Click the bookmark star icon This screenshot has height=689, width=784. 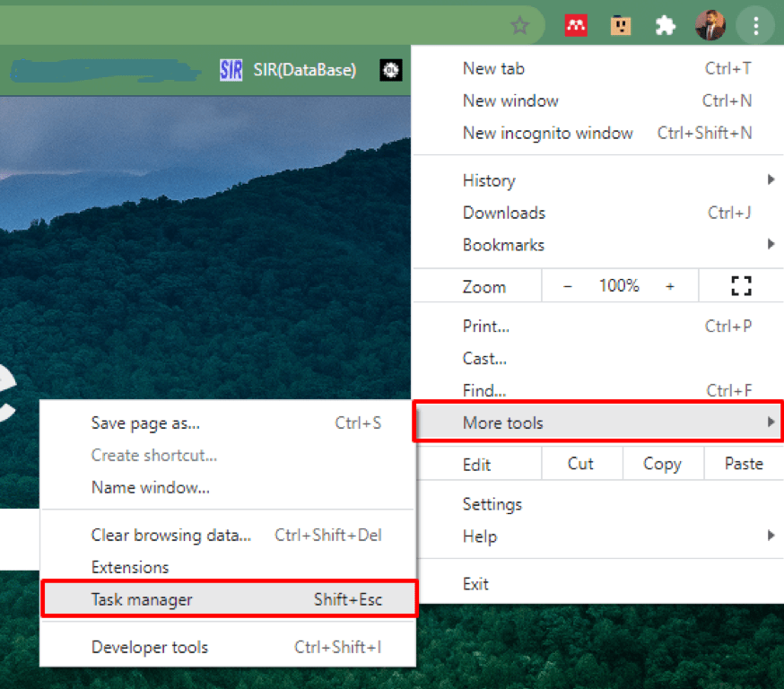(520, 26)
